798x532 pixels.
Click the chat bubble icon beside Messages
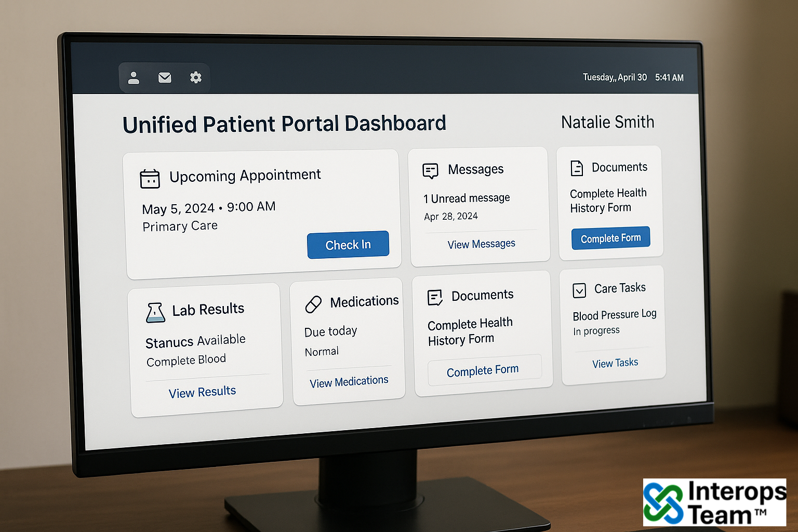[430, 171]
